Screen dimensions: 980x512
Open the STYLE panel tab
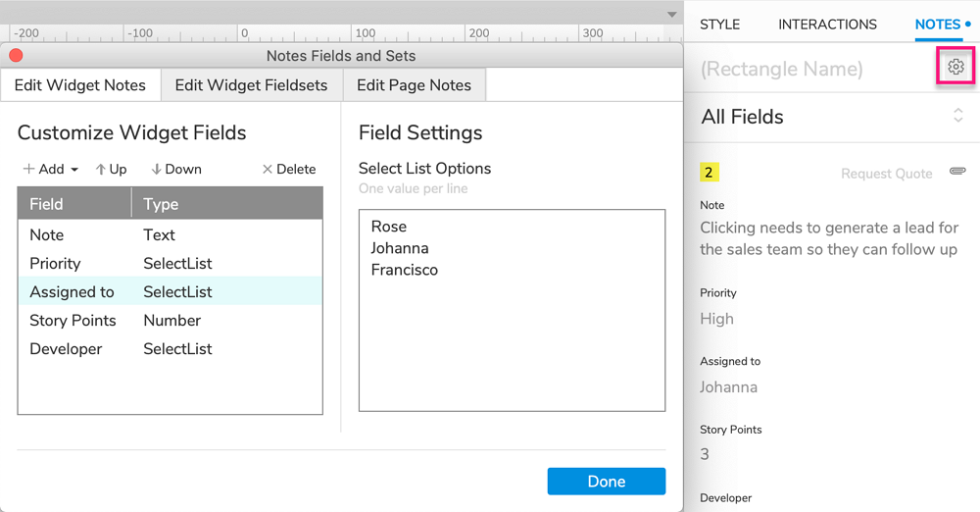[x=719, y=25]
